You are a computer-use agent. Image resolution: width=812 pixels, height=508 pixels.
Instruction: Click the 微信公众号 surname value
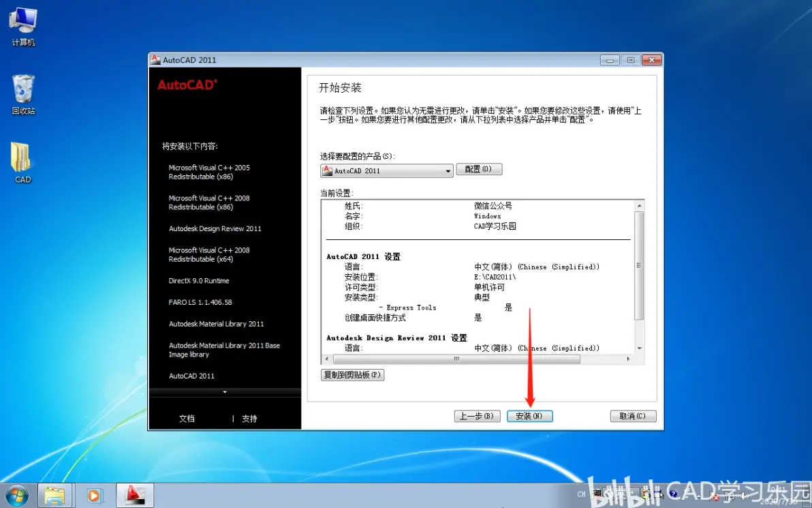[x=493, y=206]
